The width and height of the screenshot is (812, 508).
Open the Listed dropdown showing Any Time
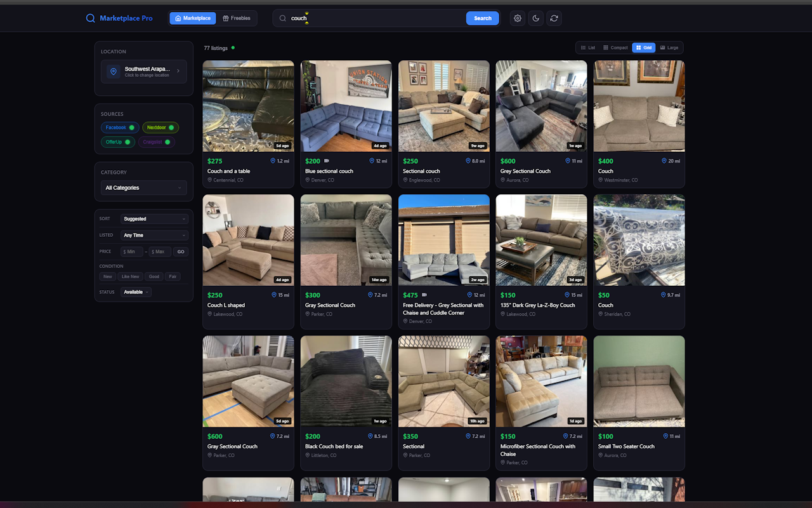coord(154,236)
